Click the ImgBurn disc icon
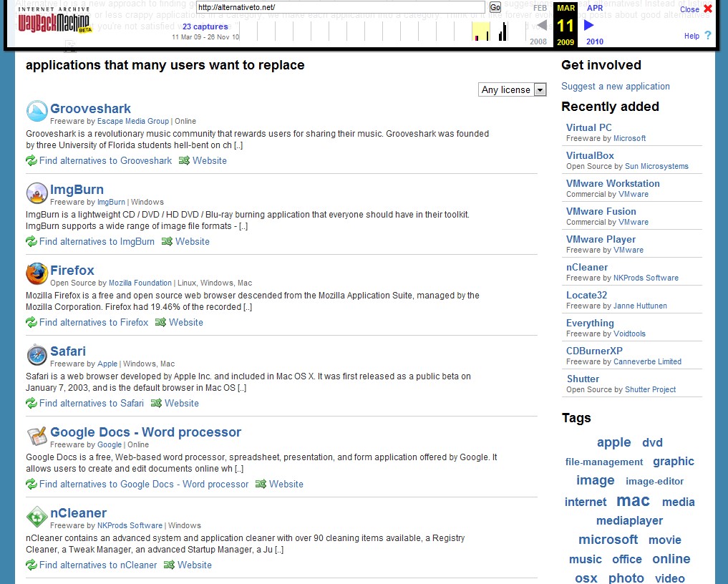Viewport: 728px width, 584px height. [37, 193]
